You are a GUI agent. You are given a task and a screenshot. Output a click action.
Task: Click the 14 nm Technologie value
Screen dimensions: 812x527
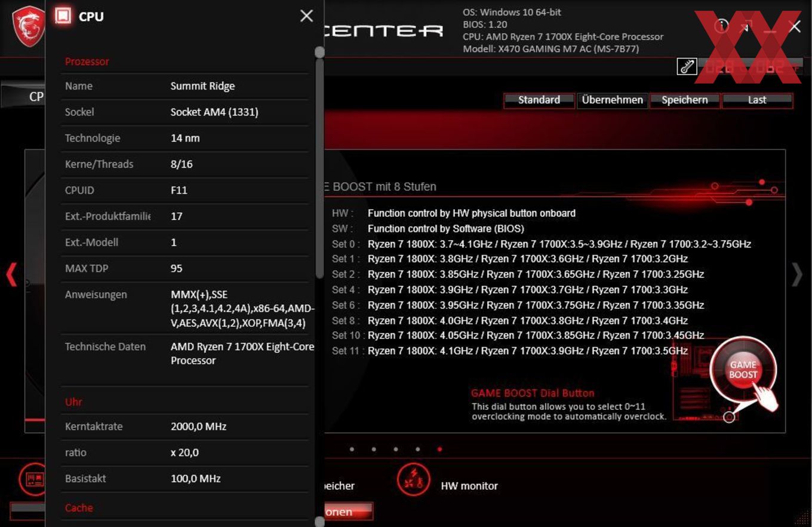pos(185,138)
